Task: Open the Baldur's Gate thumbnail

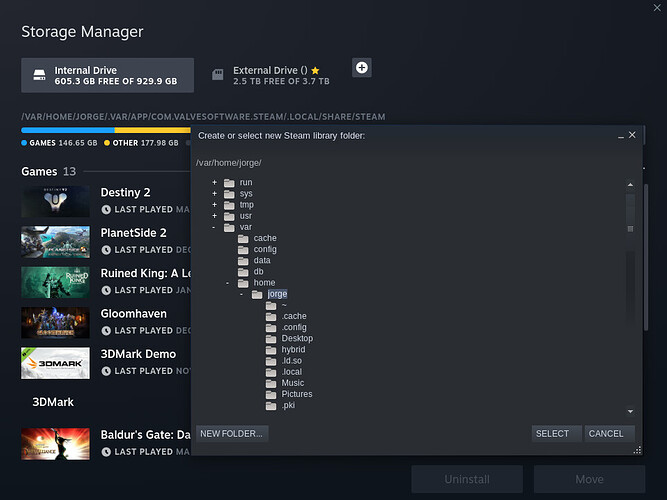Action: click(55, 444)
